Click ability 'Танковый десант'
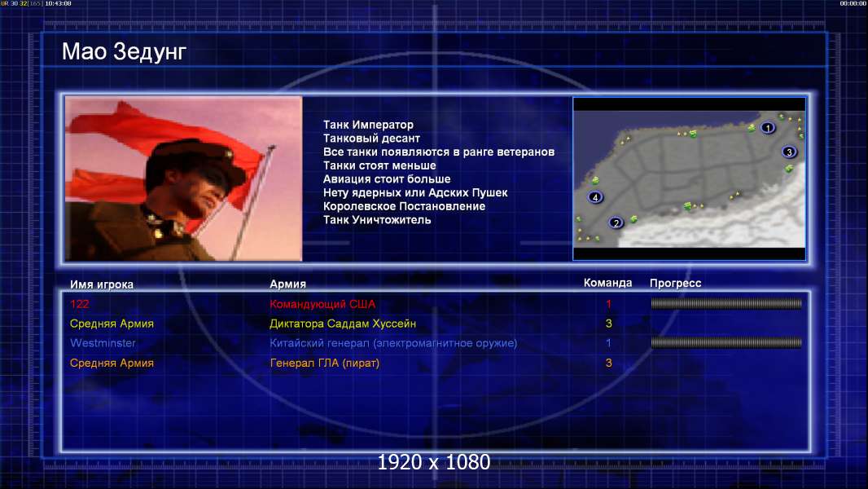 (x=371, y=139)
